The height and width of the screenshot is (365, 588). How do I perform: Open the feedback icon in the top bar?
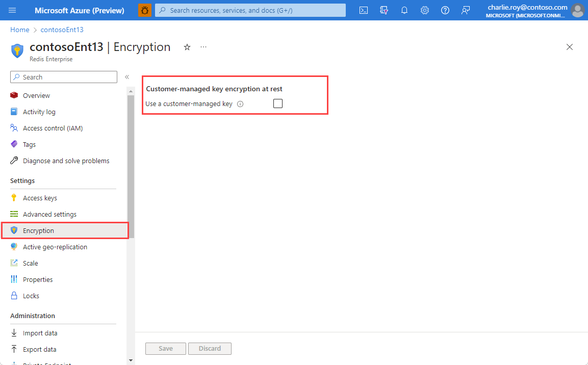pos(465,10)
